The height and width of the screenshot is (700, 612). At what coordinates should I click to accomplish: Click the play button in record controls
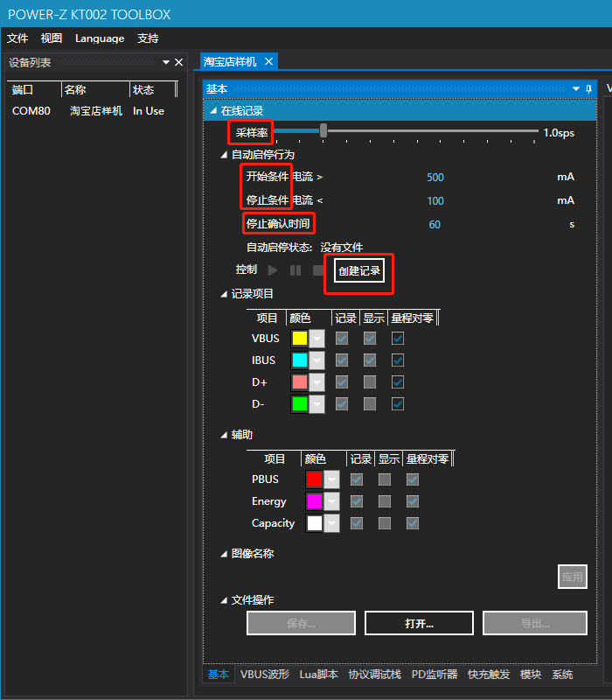(x=273, y=270)
